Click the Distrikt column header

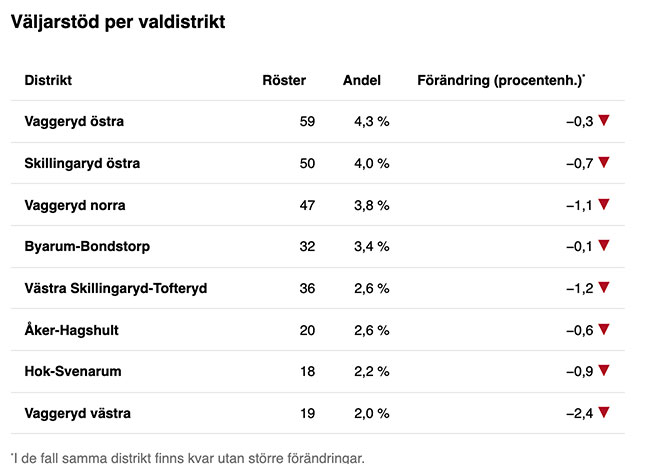coord(48,80)
